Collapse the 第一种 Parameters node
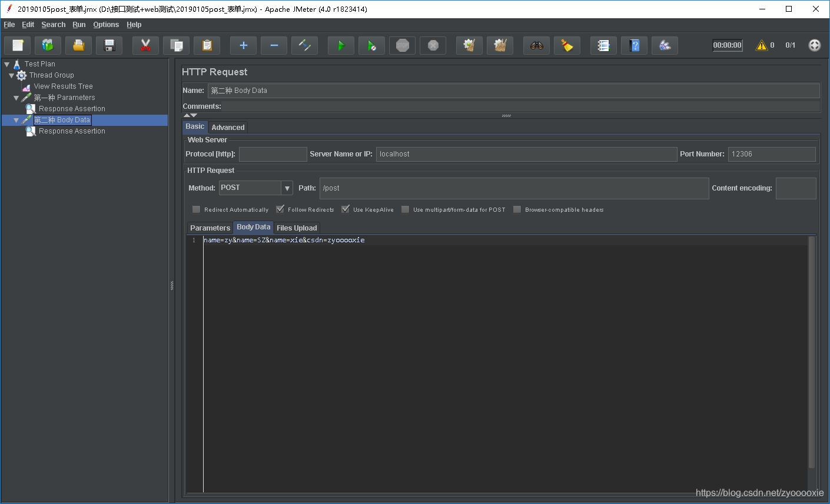This screenshot has width=830, height=504. coord(16,98)
